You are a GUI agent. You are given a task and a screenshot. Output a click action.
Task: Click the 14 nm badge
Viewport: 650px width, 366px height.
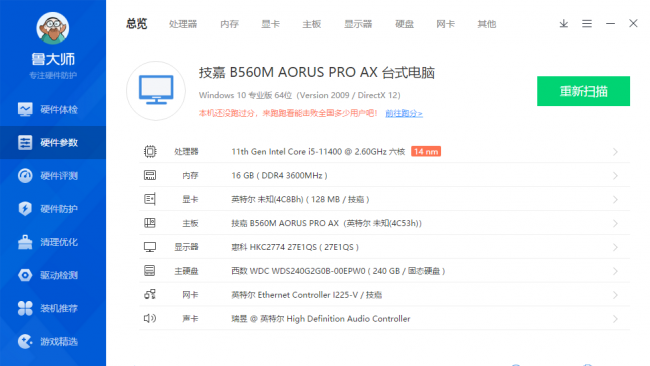(x=426, y=151)
